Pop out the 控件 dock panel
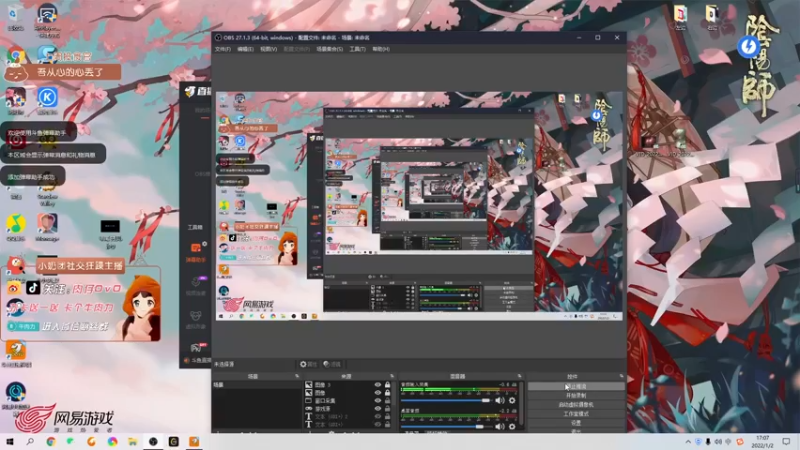This screenshot has width=800, height=450. tap(621, 376)
